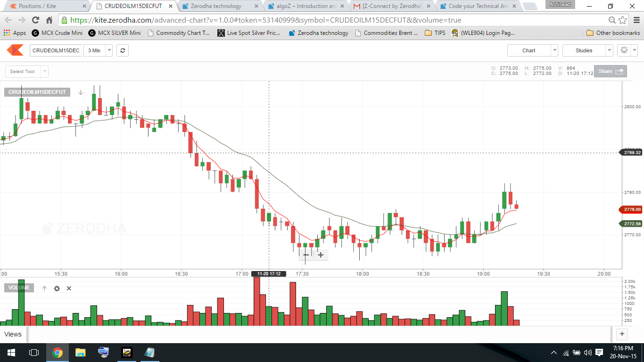644x362 pixels.
Task: Move Volume panel up with arrow icon
Action: pos(44,288)
